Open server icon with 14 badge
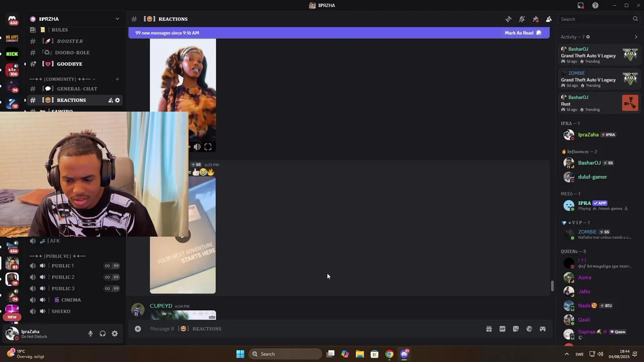The width and height of the screenshot is (644, 362). click(12, 86)
